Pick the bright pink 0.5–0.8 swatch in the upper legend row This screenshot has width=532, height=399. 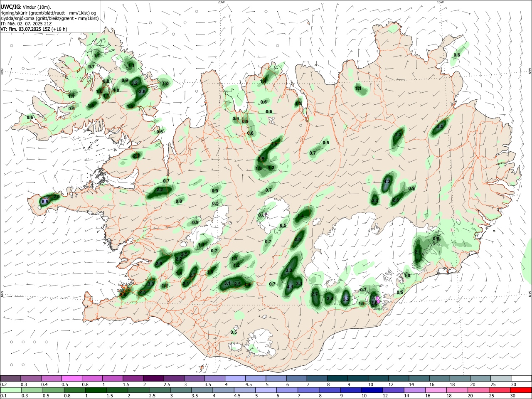71,379
